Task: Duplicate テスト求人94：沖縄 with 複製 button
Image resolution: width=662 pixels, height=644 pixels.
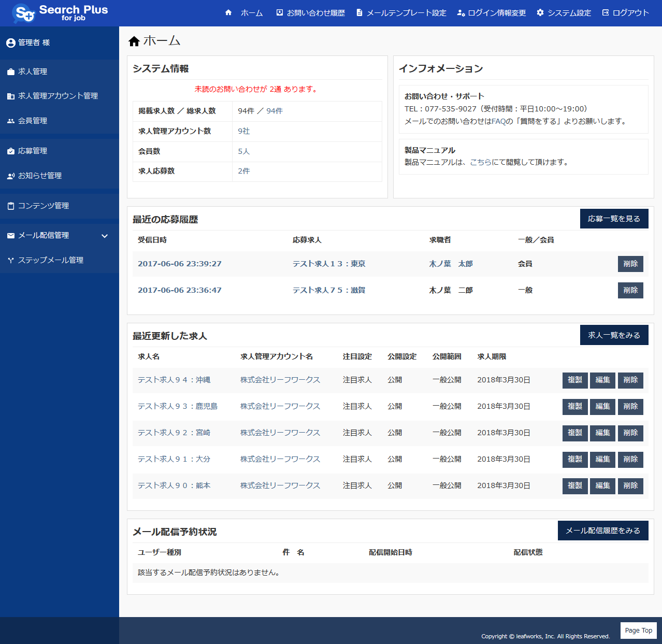Action: coord(575,380)
